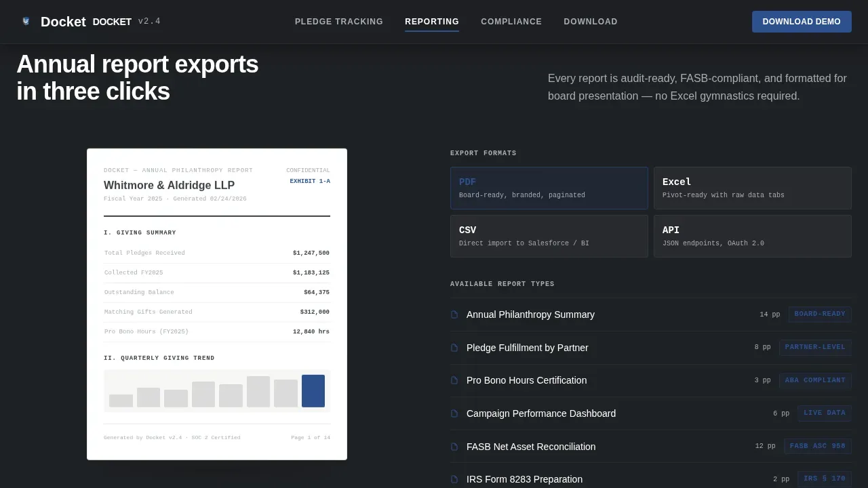Open the Pledge Tracking nav item
Screen dimensions: 868x488
[x=339, y=22]
